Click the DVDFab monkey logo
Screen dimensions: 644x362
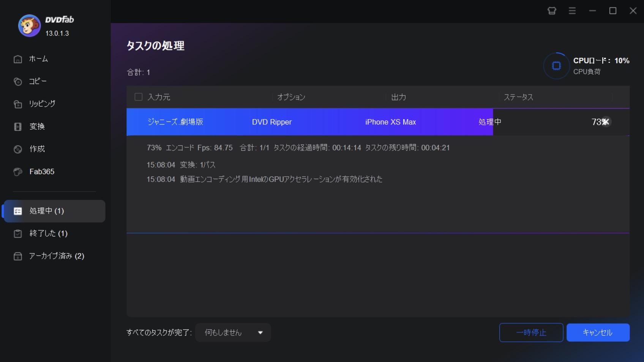click(x=29, y=26)
